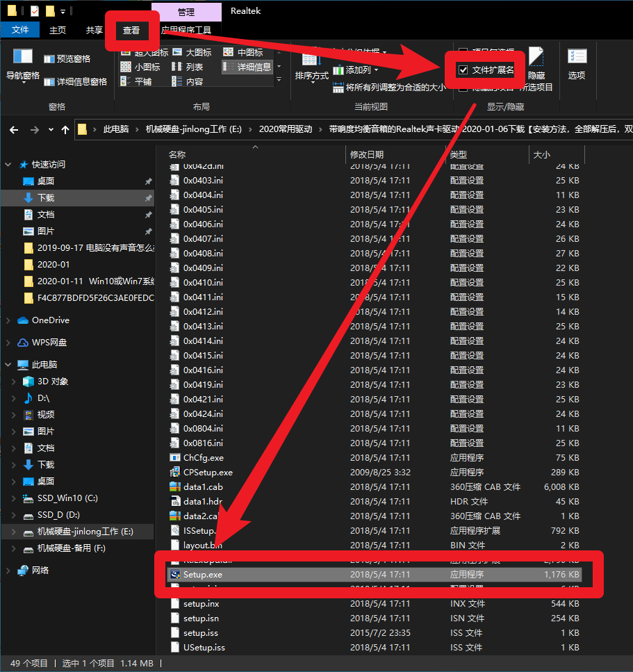Click the Setup.exe file icon
This screenshot has width=633, height=672.
(x=175, y=575)
